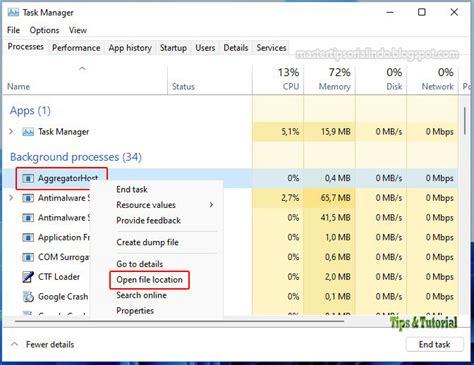
Task: Click the AggregatorHost process icon
Action: pyautogui.click(x=28, y=178)
